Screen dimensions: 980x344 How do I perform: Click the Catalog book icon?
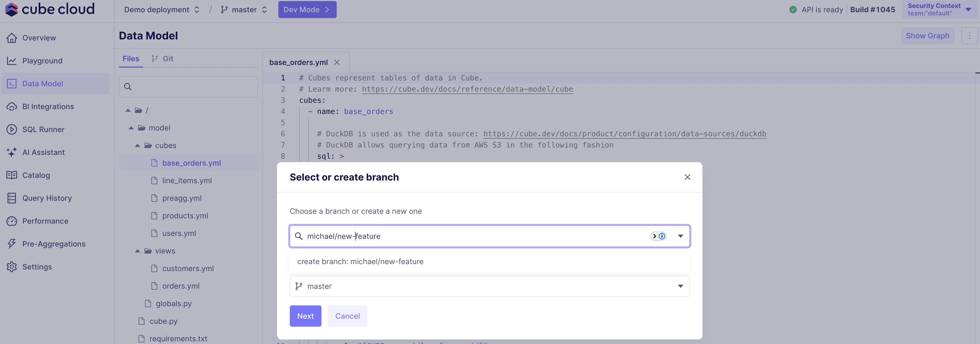[11, 175]
